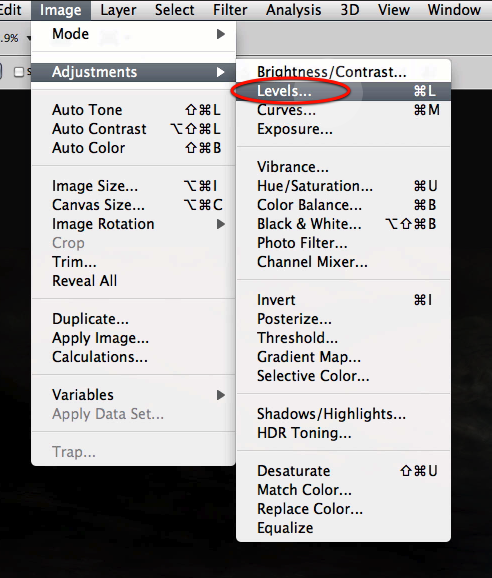Choose Desaturate adjustment
This screenshot has height=578, width=492.
[x=343, y=471]
